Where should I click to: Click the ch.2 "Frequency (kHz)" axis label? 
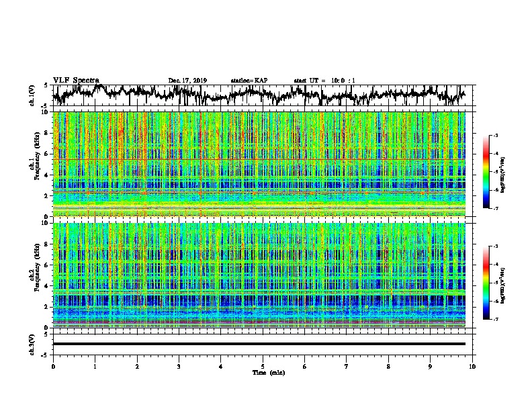point(38,267)
